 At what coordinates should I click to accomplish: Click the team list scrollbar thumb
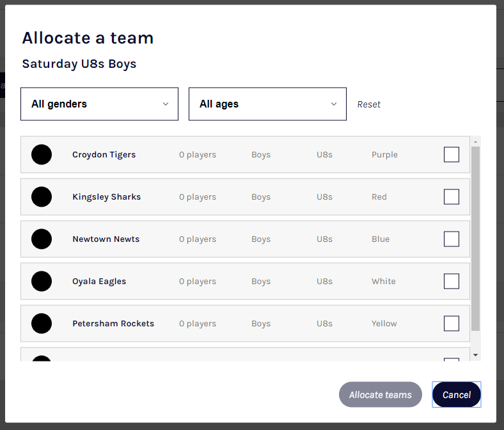pyautogui.click(x=475, y=238)
